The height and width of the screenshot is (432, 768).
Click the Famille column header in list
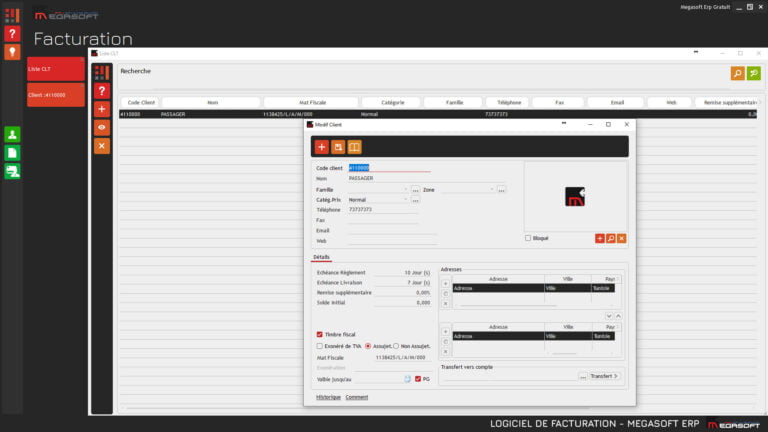click(454, 102)
